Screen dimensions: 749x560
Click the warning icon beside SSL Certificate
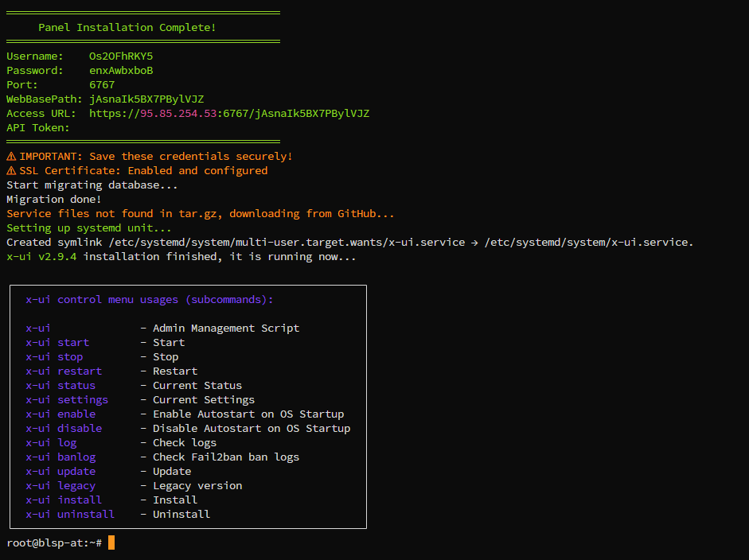click(x=11, y=171)
